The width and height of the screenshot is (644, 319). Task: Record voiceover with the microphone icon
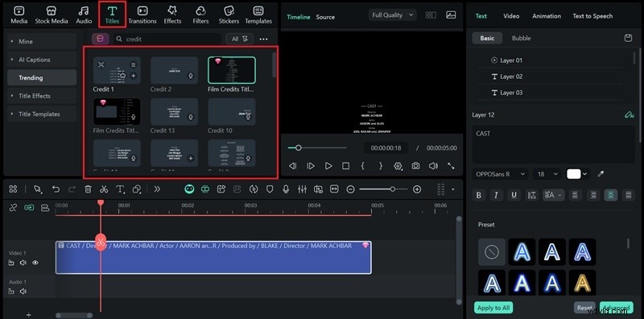pos(286,189)
